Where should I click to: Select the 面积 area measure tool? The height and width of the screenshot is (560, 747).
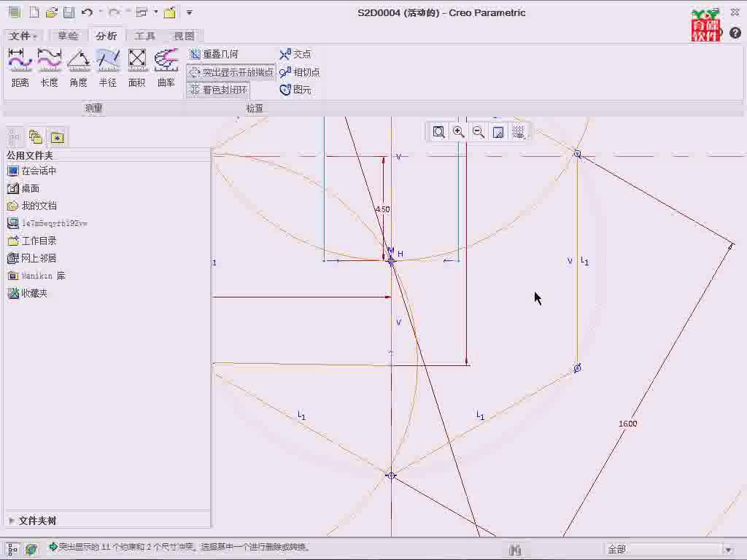(x=136, y=68)
